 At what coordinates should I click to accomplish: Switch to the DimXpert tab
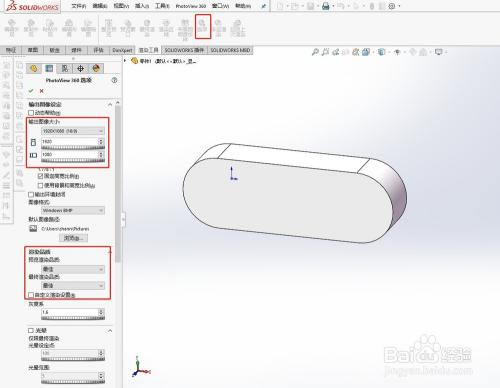[122, 50]
